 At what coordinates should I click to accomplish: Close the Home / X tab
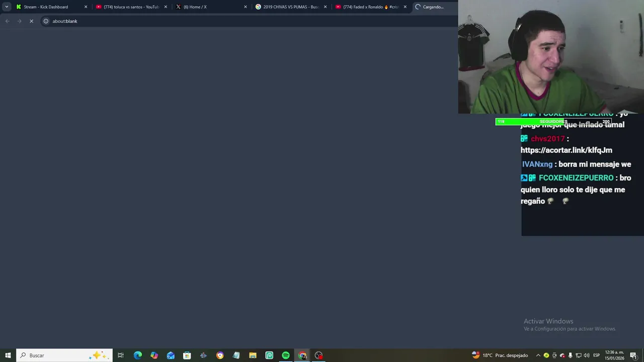click(x=246, y=7)
